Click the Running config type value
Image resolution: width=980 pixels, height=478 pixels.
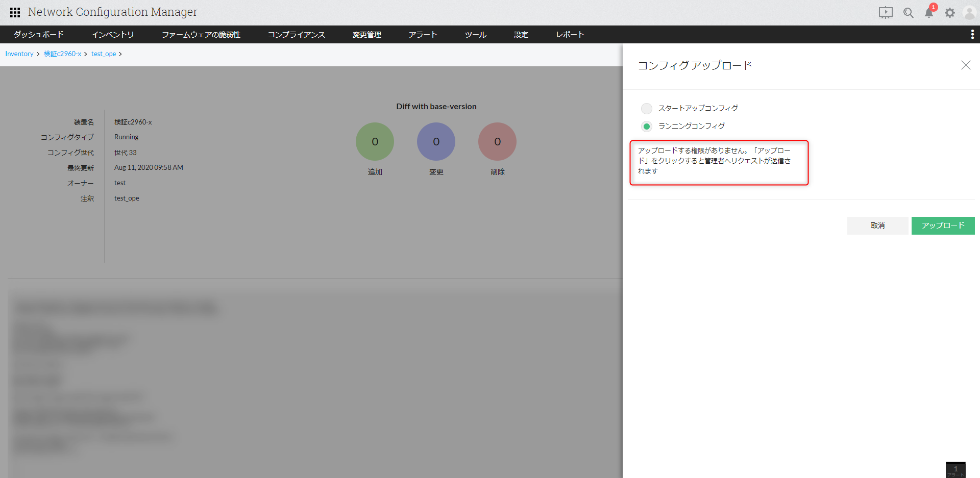[x=126, y=137]
